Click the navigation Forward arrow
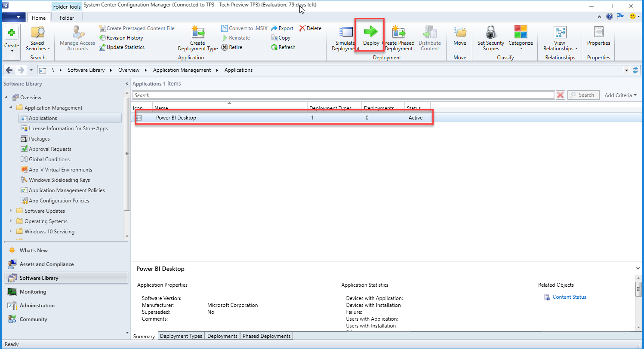Screen dimensions: 644x349 (21, 70)
